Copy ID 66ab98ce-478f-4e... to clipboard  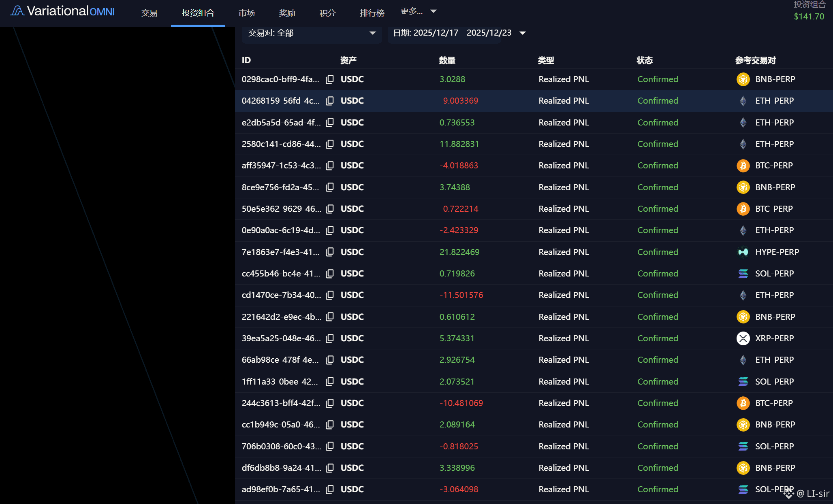click(330, 360)
